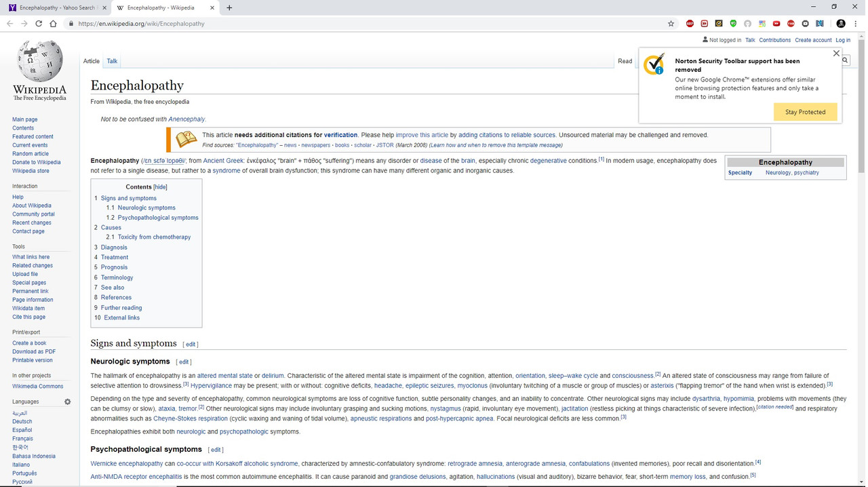Open the Norton checkmark extension icon
Screen dimensions: 868x487
(719, 24)
